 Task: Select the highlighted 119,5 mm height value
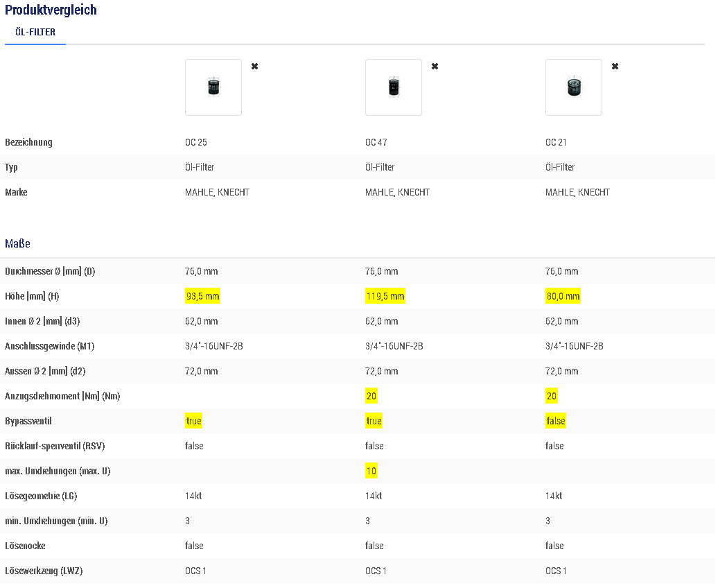click(x=385, y=297)
